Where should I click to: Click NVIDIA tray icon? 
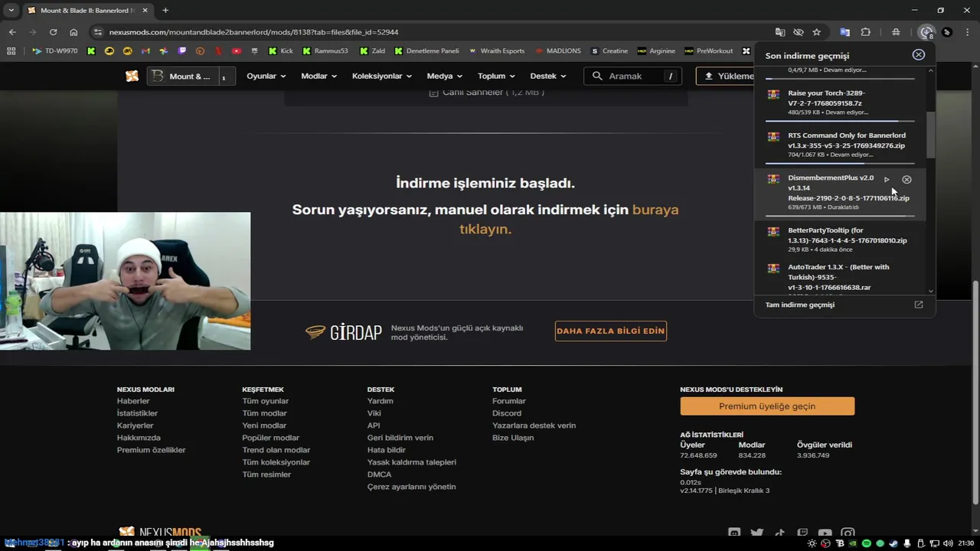853,543
